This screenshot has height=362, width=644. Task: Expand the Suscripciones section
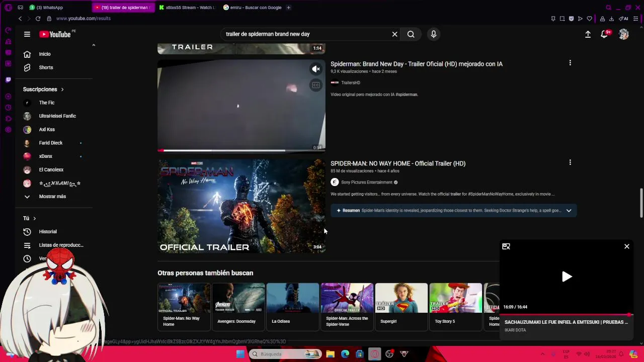pyautogui.click(x=43, y=89)
